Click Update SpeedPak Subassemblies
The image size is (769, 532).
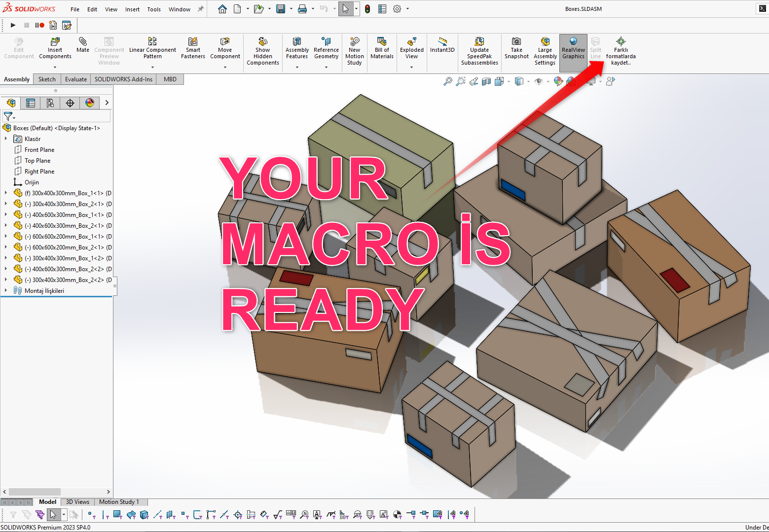(x=479, y=51)
